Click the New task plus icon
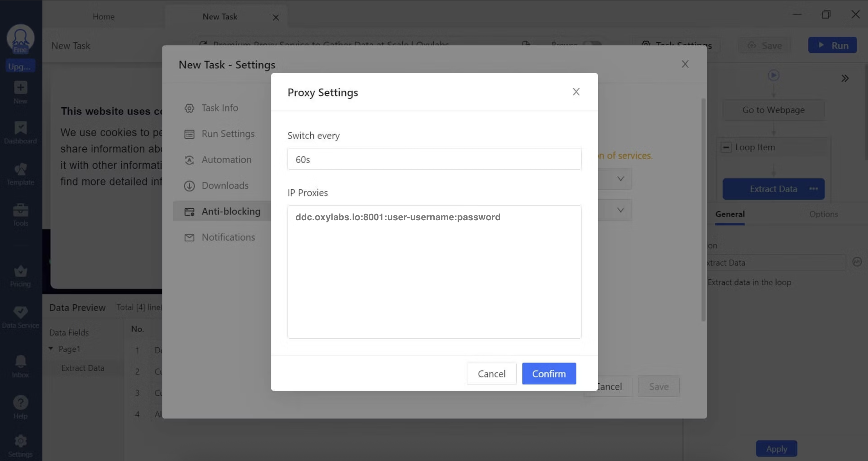This screenshot has width=868, height=461. 21,88
